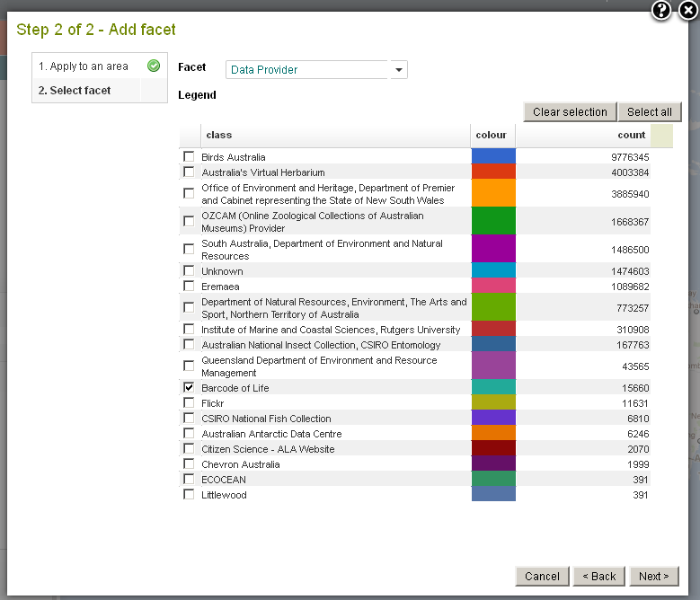700x600 pixels.
Task: Click the Data Provider facet field
Action: (307, 70)
